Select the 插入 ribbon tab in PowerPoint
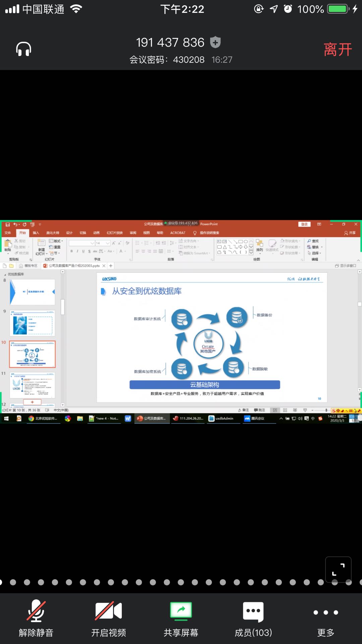The width and height of the screenshot is (362, 644). [36, 233]
